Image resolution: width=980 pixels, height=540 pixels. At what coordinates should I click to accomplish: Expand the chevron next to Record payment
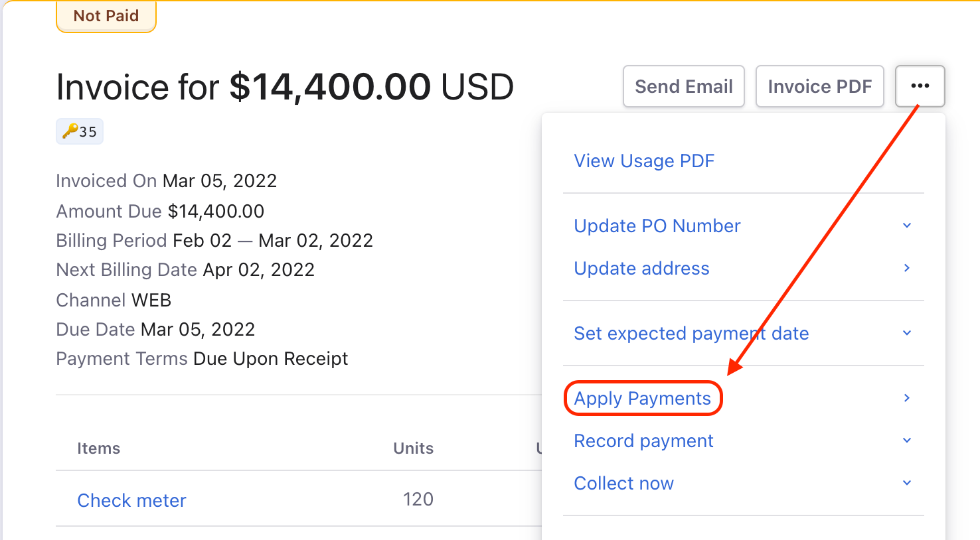[x=907, y=440]
